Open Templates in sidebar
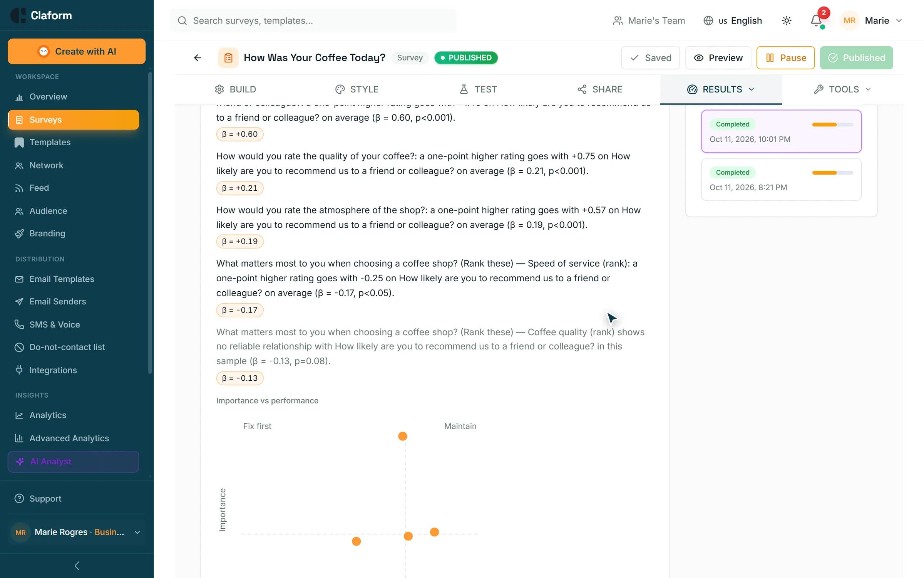Screen dimensions: 924x578 (x=73, y=142)
